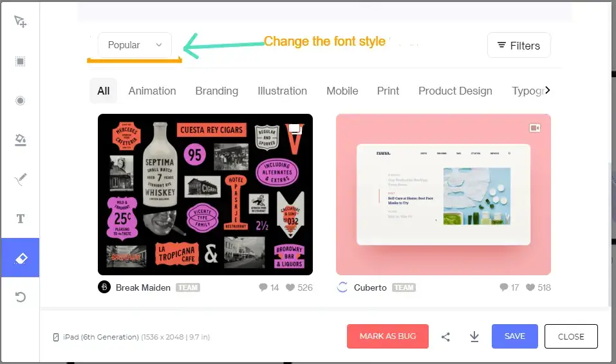Choose the fill color bucket tool
The height and width of the screenshot is (364, 616).
tap(20, 140)
